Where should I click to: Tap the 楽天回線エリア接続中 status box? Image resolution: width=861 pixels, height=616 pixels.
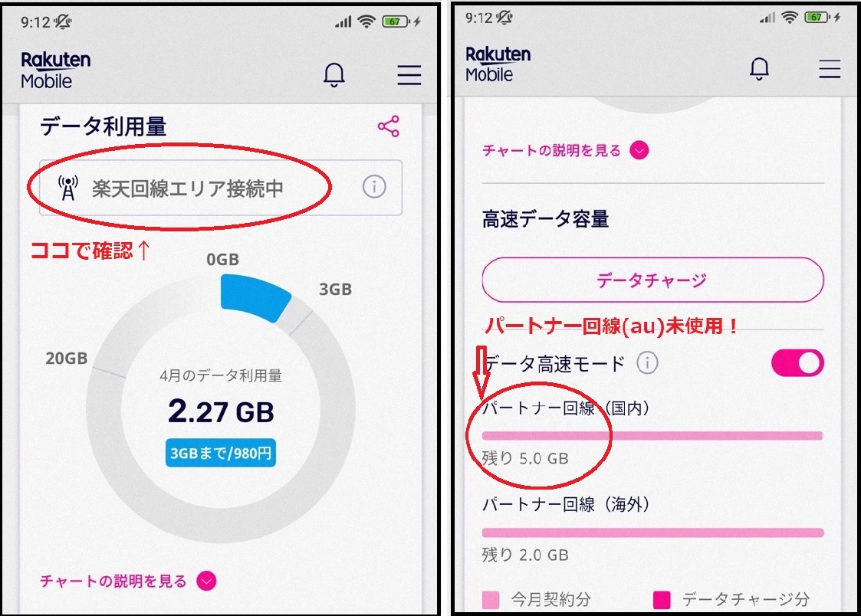[x=221, y=188]
